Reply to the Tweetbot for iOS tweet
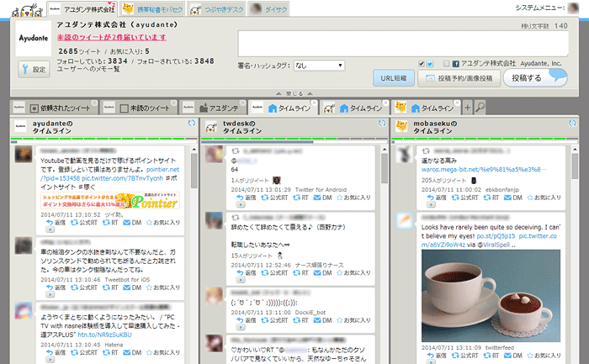 56,288
